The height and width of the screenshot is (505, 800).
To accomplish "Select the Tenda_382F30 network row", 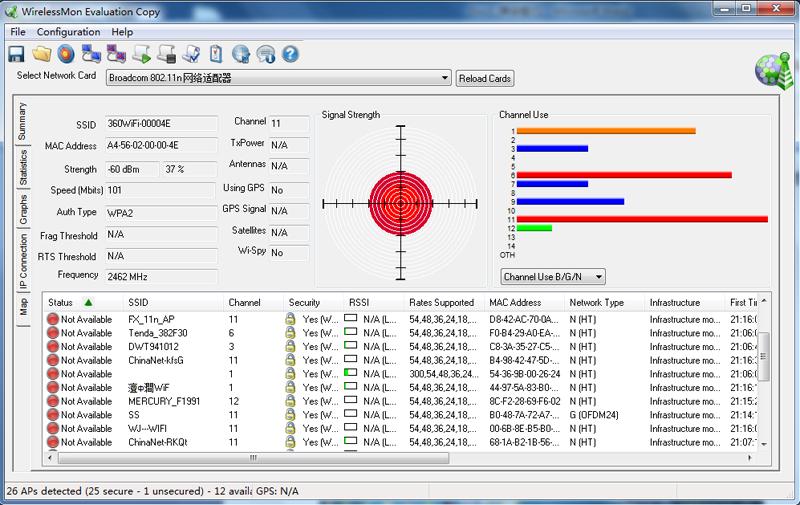I will pyautogui.click(x=157, y=333).
